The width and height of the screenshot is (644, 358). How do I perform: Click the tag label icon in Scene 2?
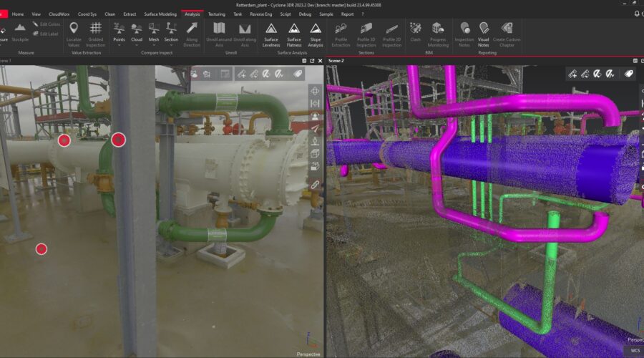[x=628, y=73]
